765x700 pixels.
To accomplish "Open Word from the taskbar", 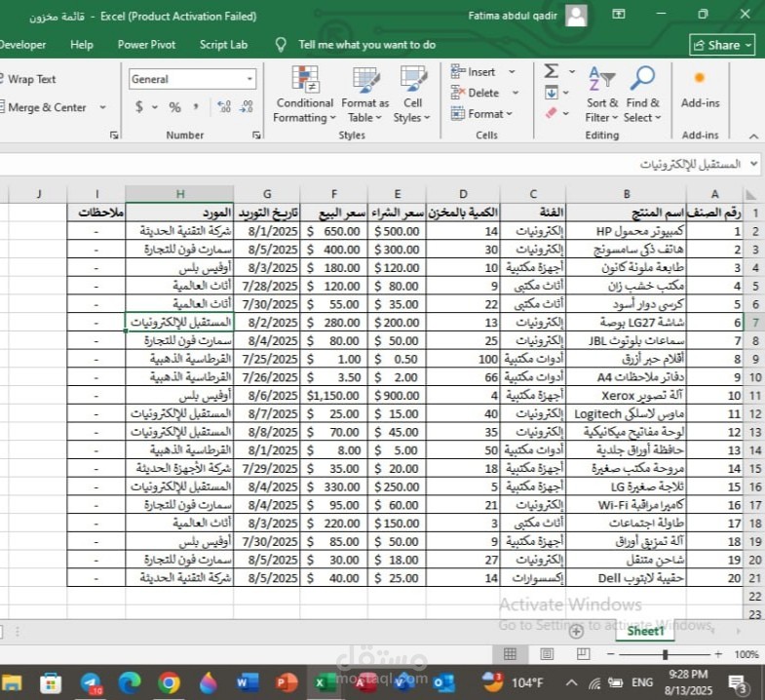I will 247,682.
